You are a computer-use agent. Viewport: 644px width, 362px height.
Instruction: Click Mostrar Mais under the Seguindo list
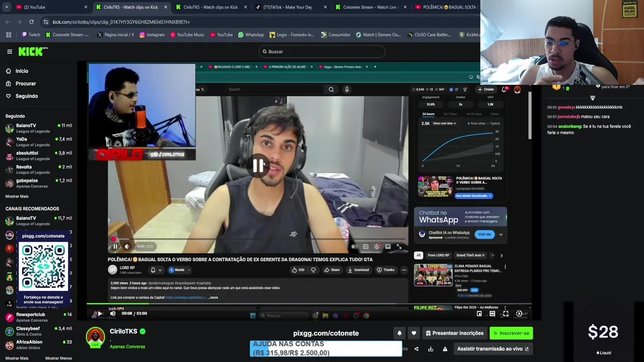(17, 197)
